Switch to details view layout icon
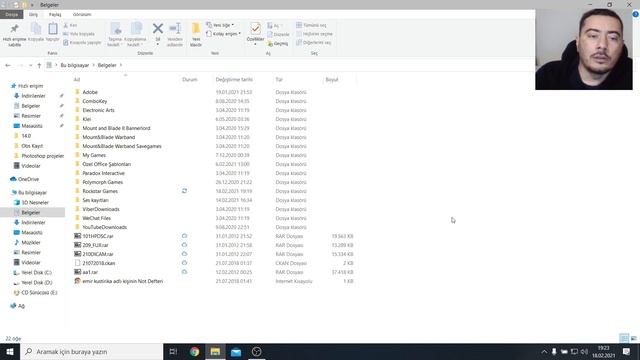The width and height of the screenshot is (640, 360). tap(624, 338)
